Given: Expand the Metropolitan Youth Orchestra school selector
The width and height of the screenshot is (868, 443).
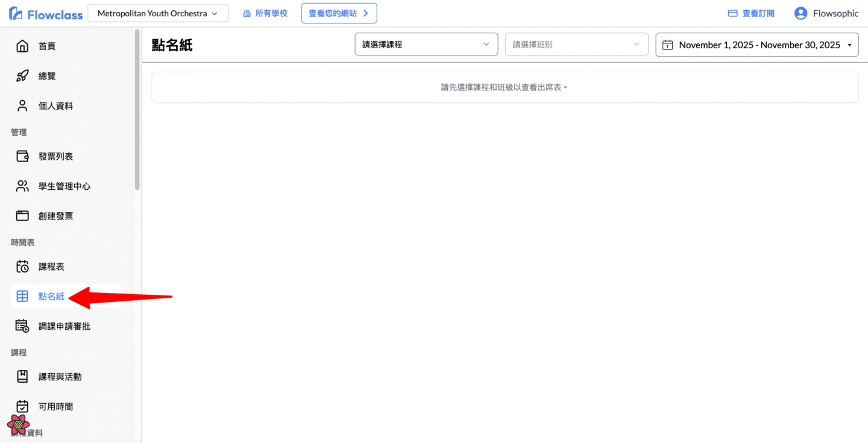Looking at the screenshot, I should 158,13.
